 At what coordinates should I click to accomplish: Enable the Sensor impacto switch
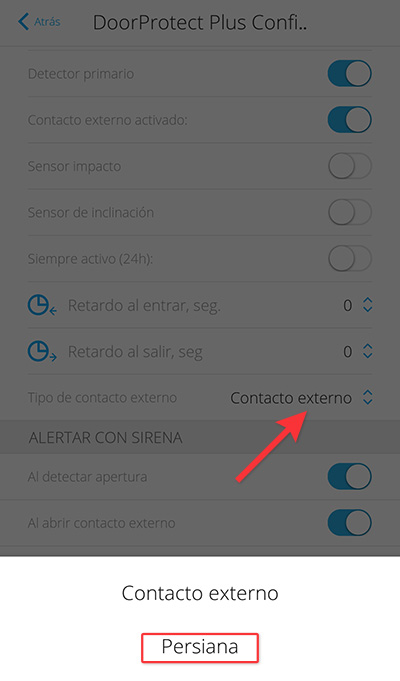[x=350, y=166]
